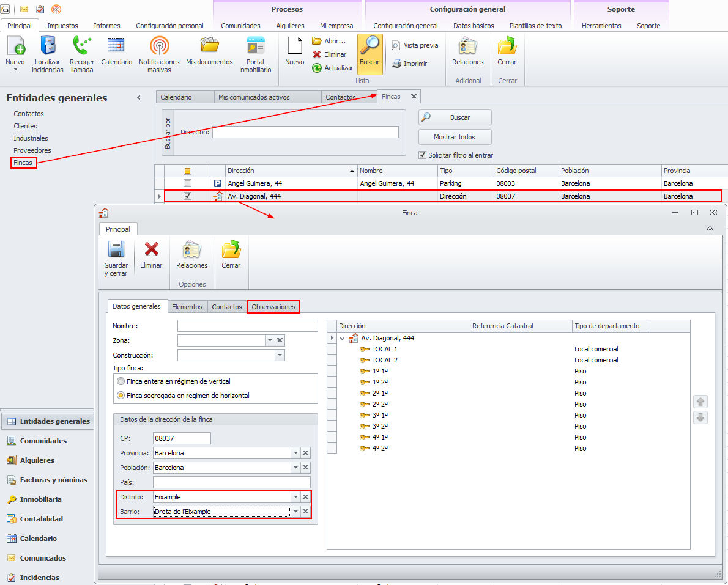
Task: Select Proveedores in the Entidades generales list
Action: tap(32, 150)
